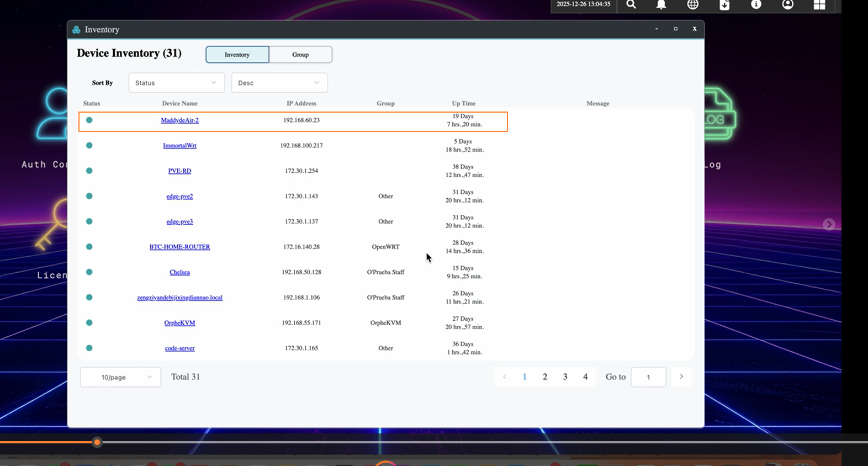868x466 pixels.
Task: Open the user account profile icon
Action: pyautogui.click(x=788, y=5)
